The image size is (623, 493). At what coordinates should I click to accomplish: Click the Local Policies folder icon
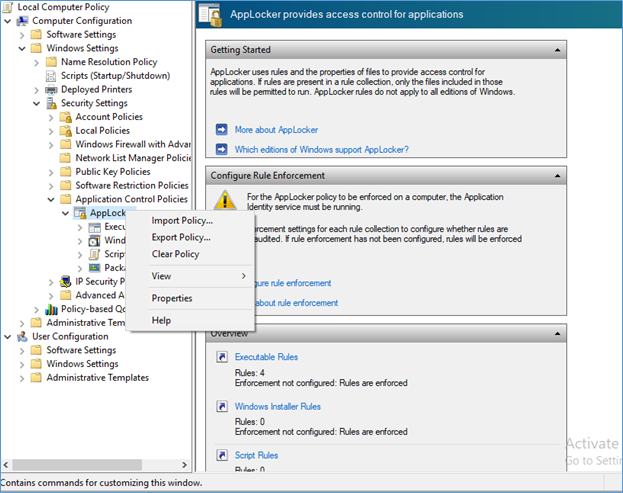[x=66, y=131]
